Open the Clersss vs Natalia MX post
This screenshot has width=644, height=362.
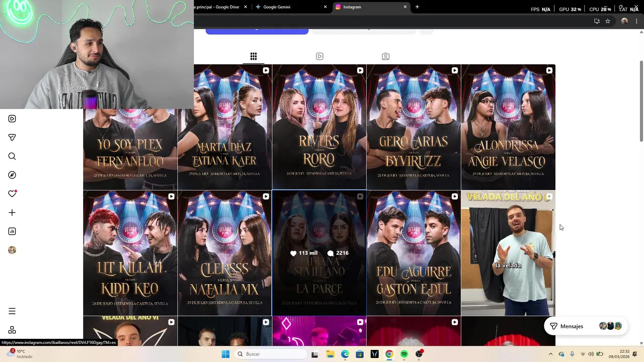[x=225, y=253]
